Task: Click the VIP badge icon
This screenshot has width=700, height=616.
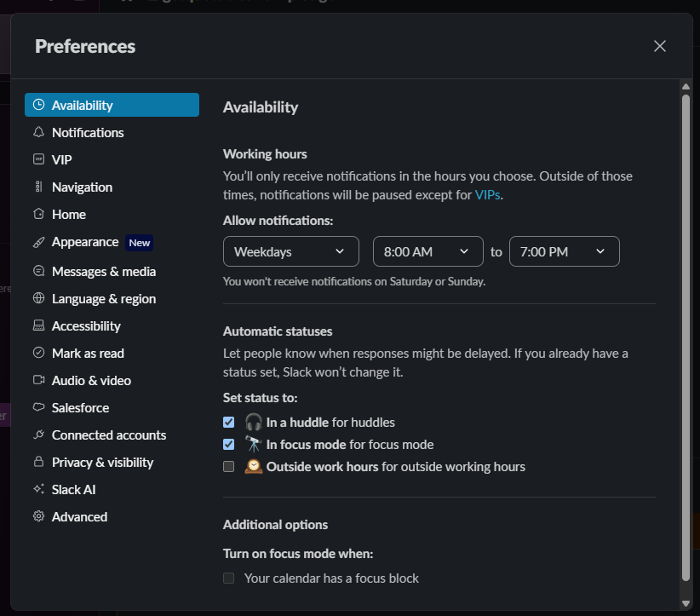Action: 39,159
